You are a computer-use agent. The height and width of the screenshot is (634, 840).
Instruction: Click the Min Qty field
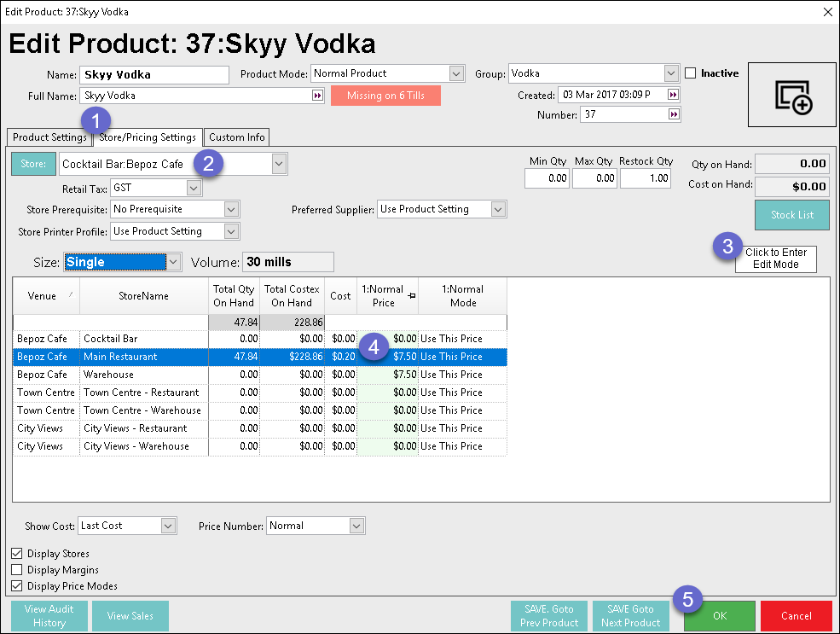(547, 178)
